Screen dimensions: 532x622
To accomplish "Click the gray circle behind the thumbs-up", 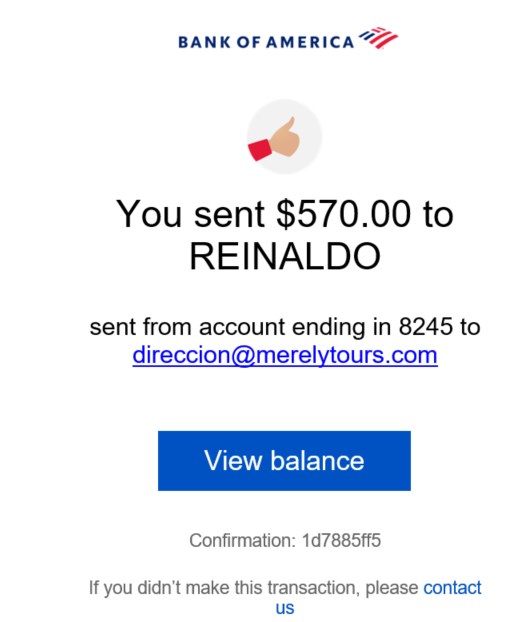I will (x=284, y=137).
